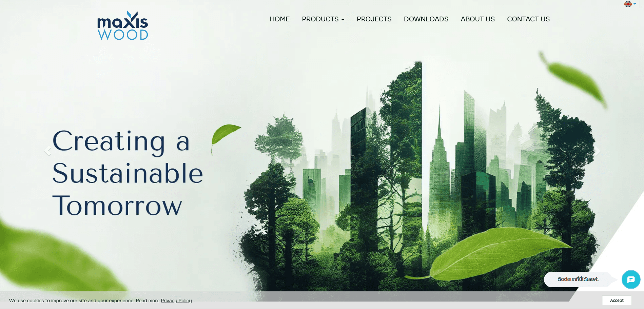This screenshot has height=309, width=644.
Task: Accept the cookie notice
Action: click(617, 301)
